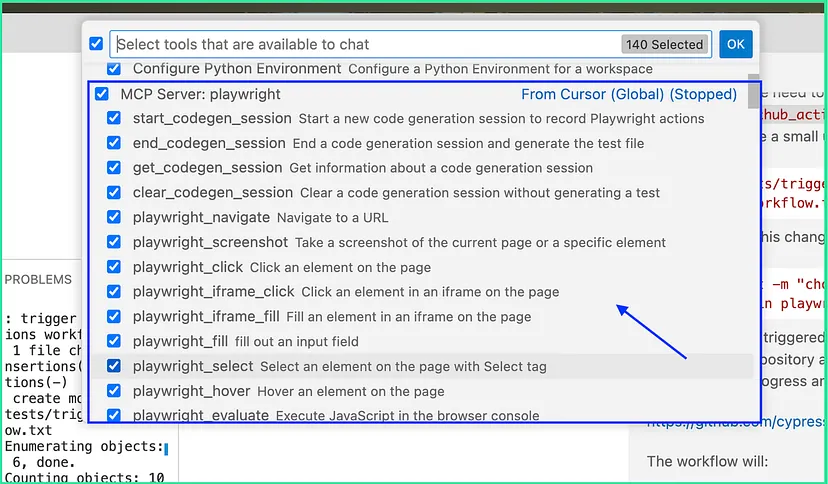This screenshot has height=484, width=828.
Task: Open the PROBLEMS panel tab
Action: [38, 280]
